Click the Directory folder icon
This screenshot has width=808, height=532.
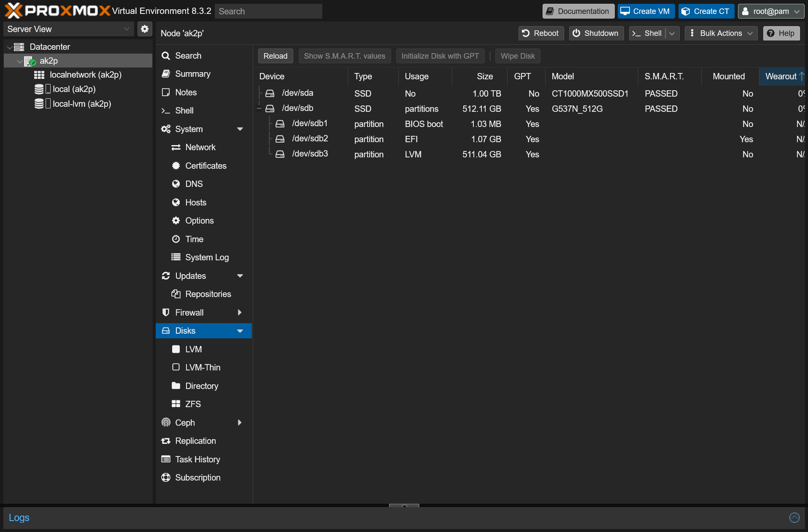(176, 386)
